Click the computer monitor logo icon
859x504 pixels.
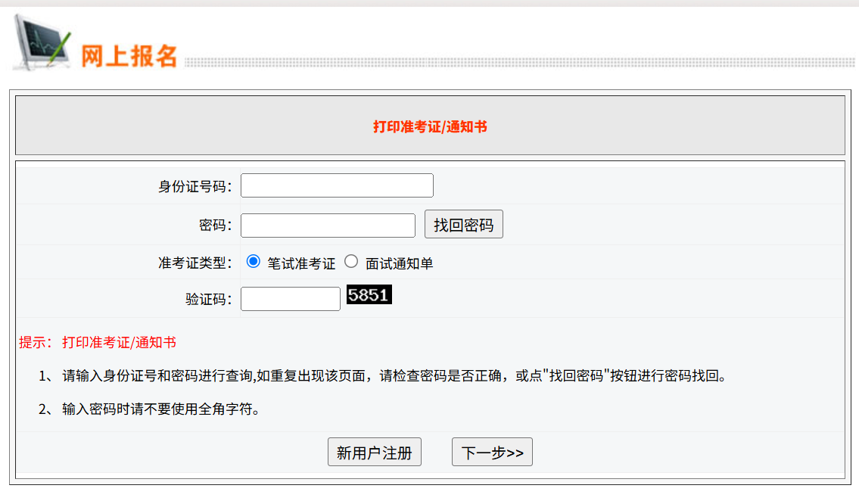click(42, 43)
